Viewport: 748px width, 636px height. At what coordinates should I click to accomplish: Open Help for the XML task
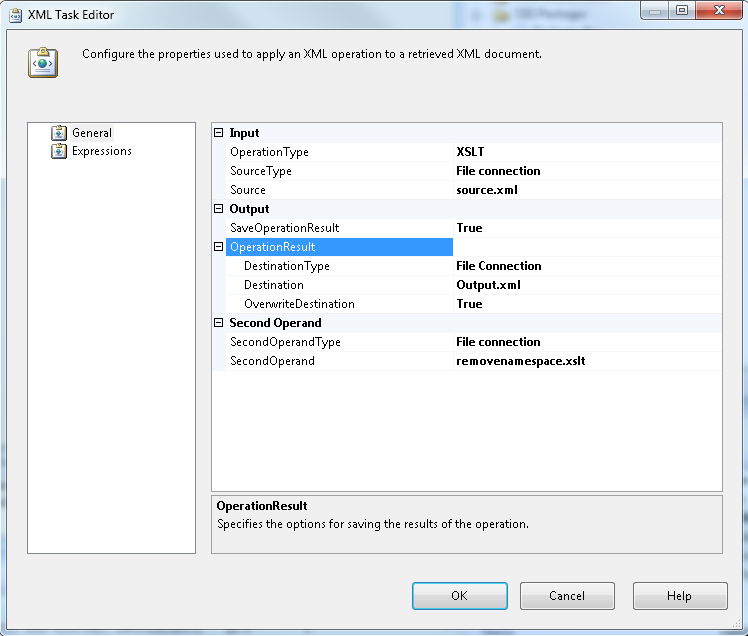(680, 596)
